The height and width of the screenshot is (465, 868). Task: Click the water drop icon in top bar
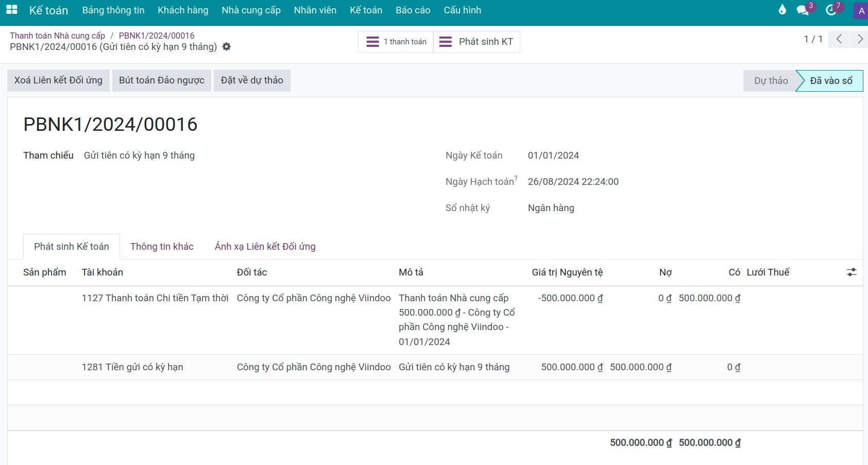(782, 10)
